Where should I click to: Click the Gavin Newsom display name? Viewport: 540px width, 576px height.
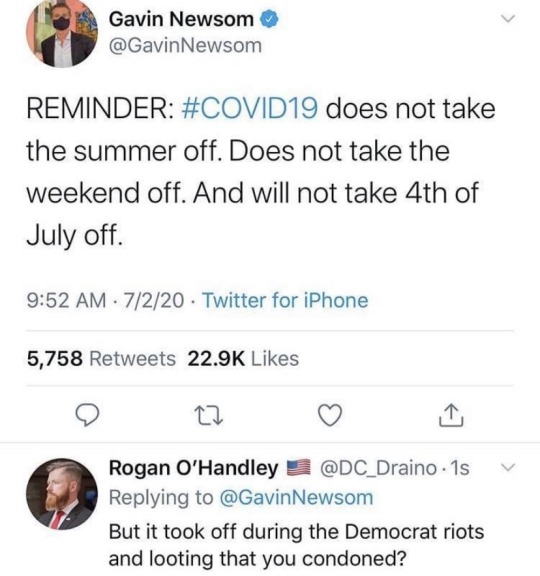[x=181, y=19]
